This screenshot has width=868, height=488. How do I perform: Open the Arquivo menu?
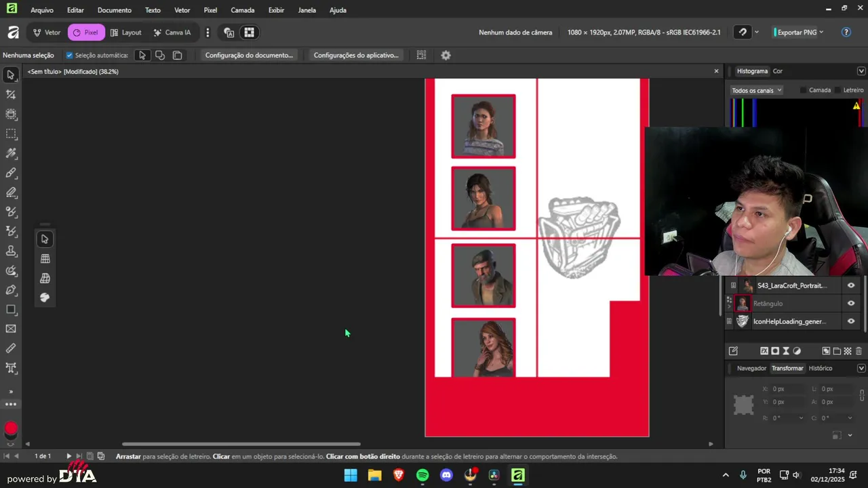pos(42,10)
